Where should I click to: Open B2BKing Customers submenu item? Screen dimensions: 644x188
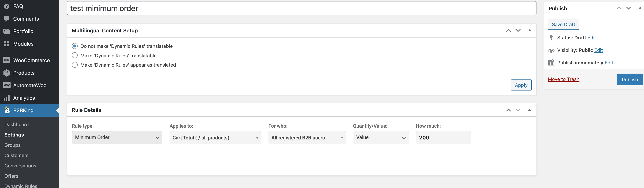pos(17,155)
